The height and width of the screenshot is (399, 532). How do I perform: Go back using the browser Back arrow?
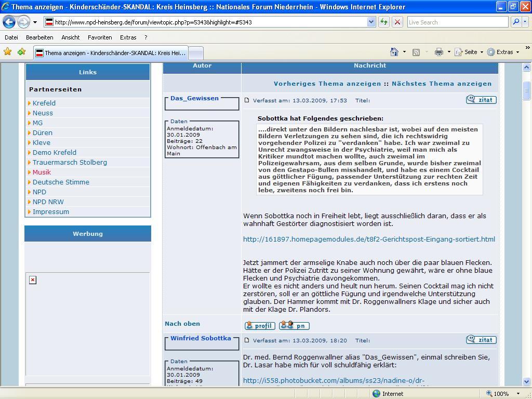pyautogui.click(x=9, y=22)
